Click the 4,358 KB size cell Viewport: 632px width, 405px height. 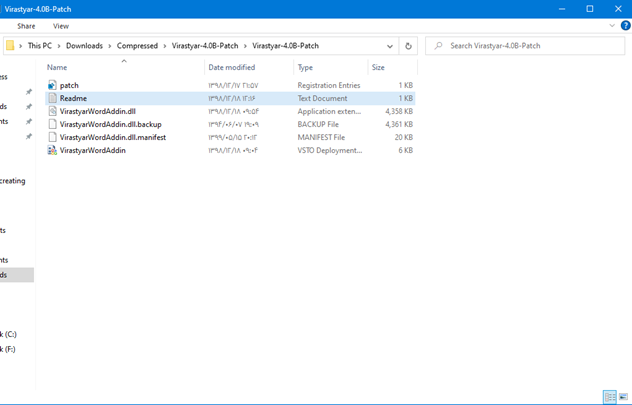399,111
